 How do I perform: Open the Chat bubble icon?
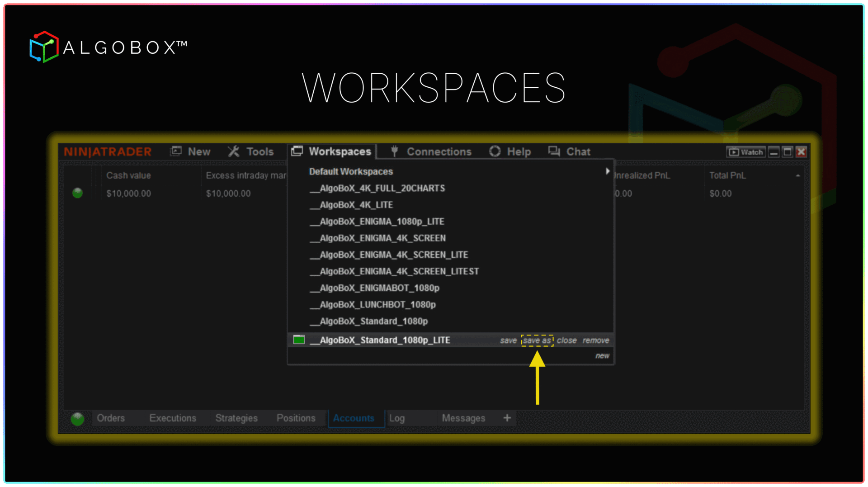(x=554, y=151)
